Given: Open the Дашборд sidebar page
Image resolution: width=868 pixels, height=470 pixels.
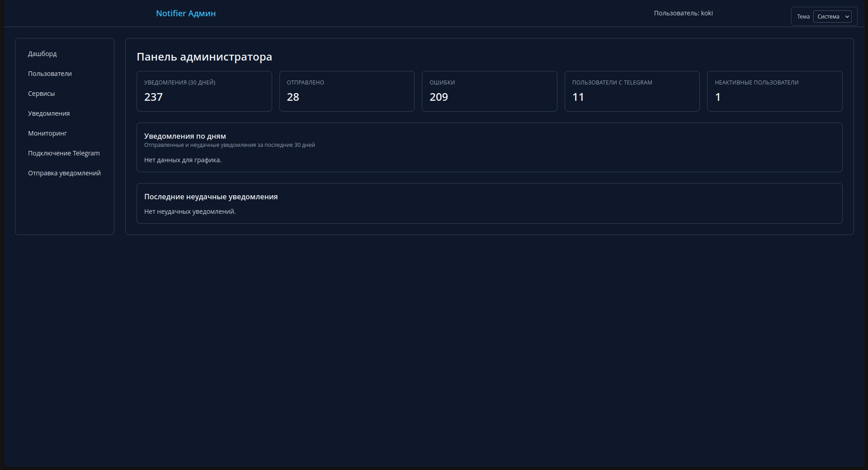Looking at the screenshot, I should 42,54.
